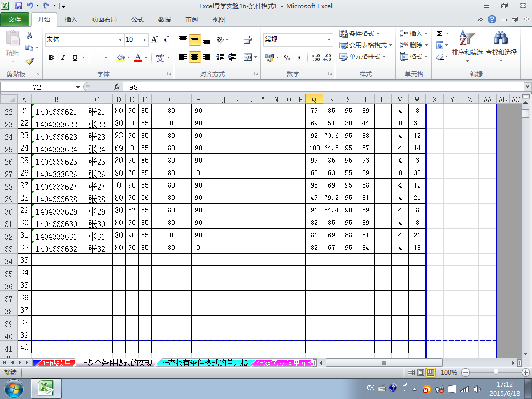The width and height of the screenshot is (532, 399).
Task: Toggle align text right
Action: click(x=207, y=57)
